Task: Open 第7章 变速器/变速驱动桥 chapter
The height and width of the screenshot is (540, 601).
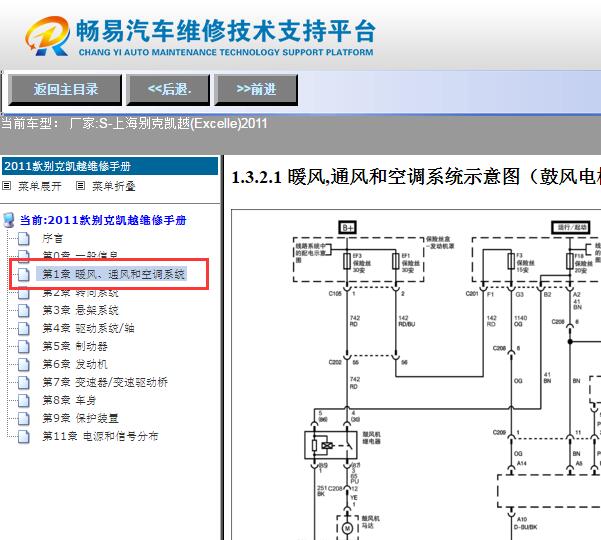Action: point(105,382)
